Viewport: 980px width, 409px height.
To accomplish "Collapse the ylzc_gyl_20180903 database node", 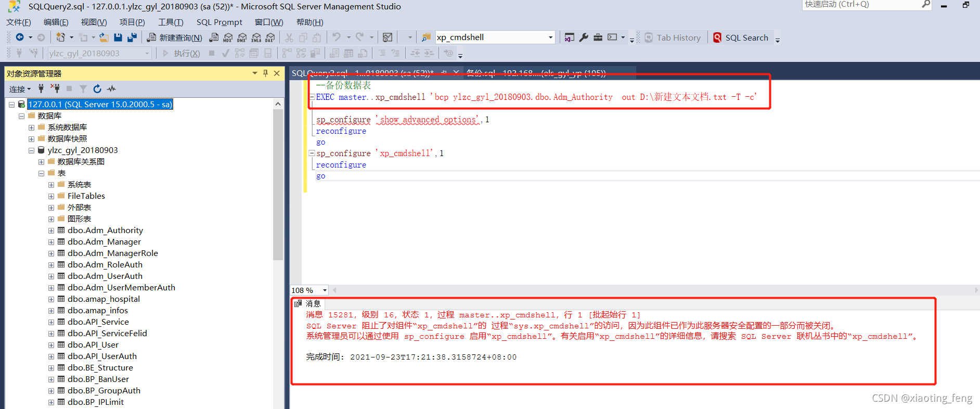I will point(31,150).
